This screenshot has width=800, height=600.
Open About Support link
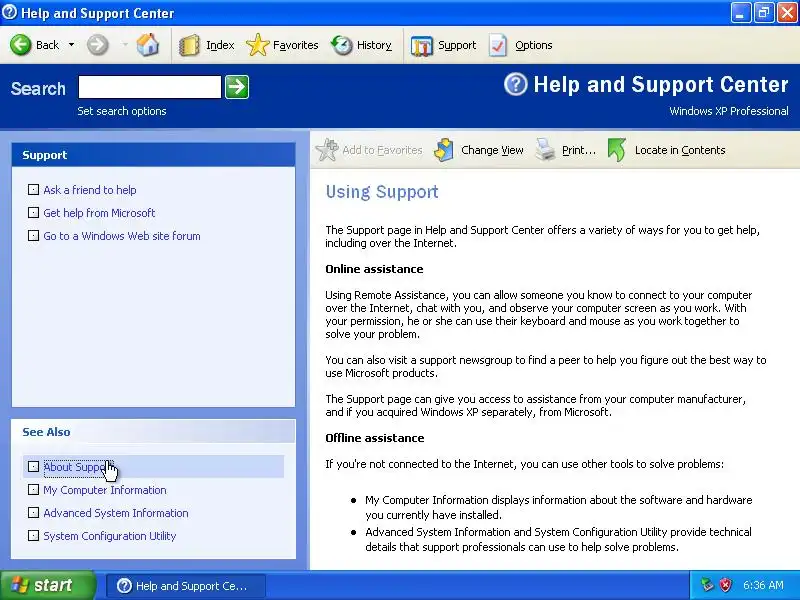point(76,467)
